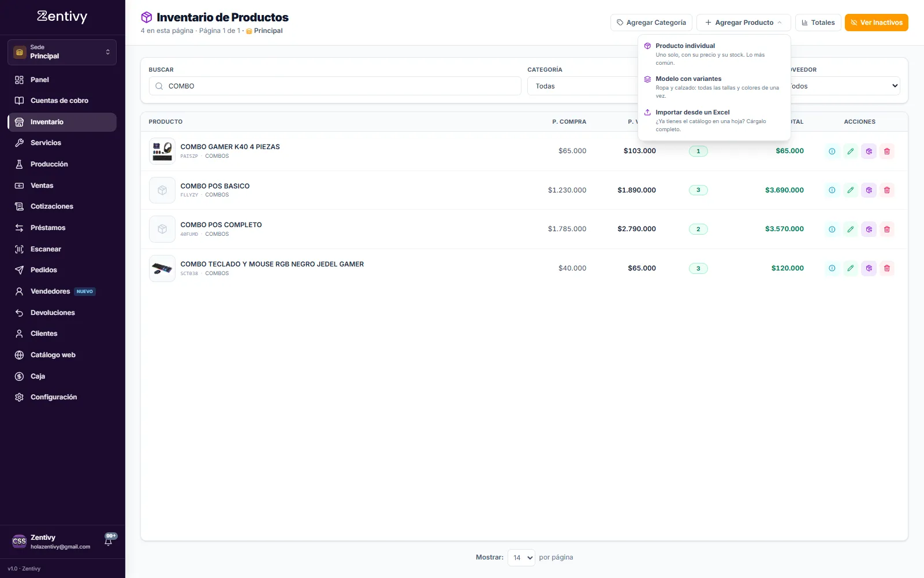The height and width of the screenshot is (578, 924).
Task: Open Caja in the sidebar
Action: [x=62, y=376]
